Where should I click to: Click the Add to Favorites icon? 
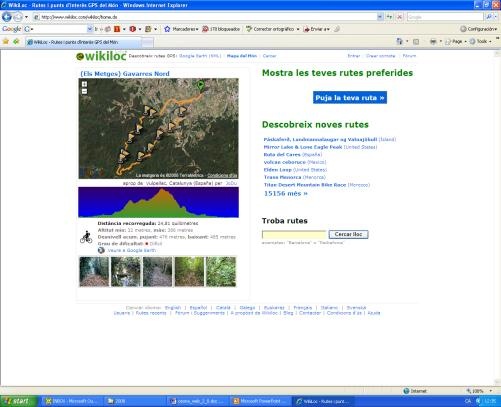point(16,42)
